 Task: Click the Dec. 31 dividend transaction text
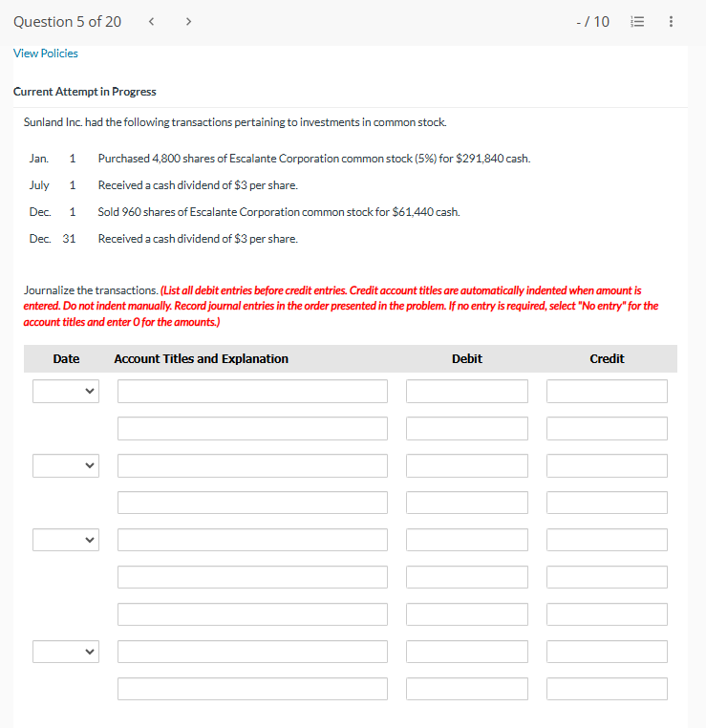point(198,239)
